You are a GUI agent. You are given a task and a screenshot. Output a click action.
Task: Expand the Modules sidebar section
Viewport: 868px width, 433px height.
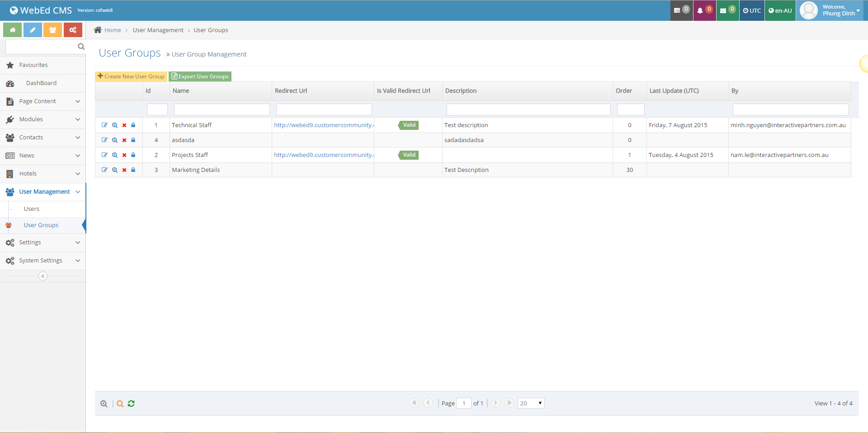click(x=43, y=119)
